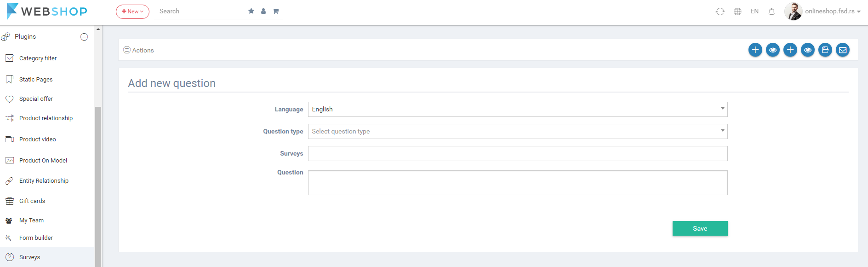
Task: Click into the Question text area
Action: click(x=518, y=183)
